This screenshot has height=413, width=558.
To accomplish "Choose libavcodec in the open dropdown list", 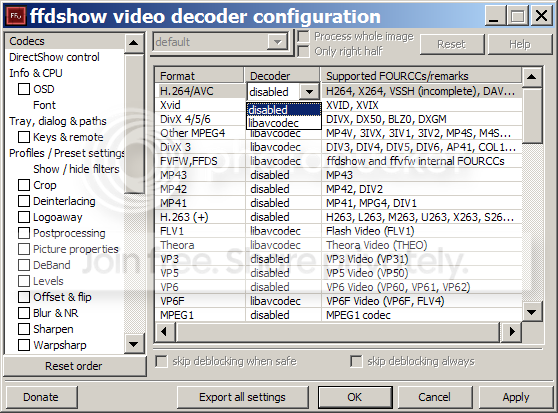I will (284, 123).
